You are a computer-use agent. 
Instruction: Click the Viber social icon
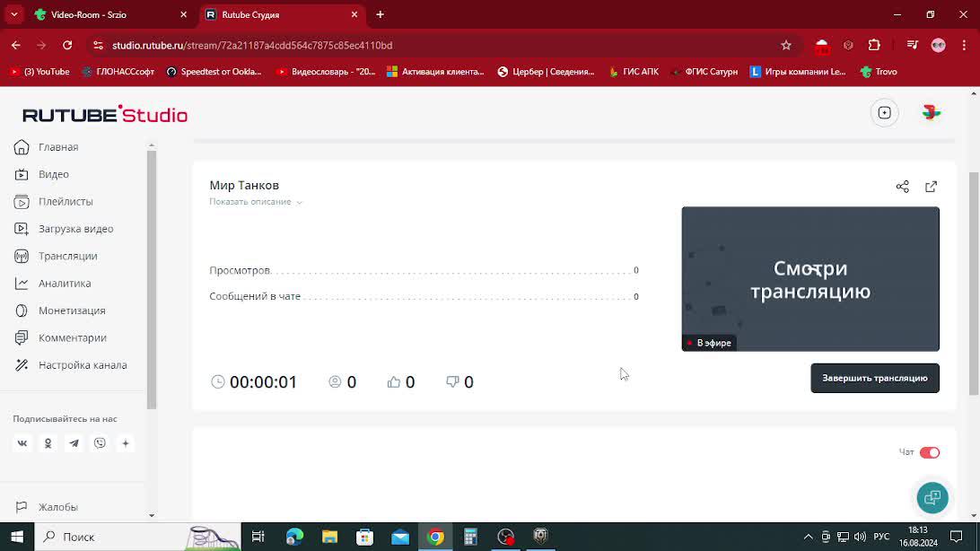[x=100, y=443]
